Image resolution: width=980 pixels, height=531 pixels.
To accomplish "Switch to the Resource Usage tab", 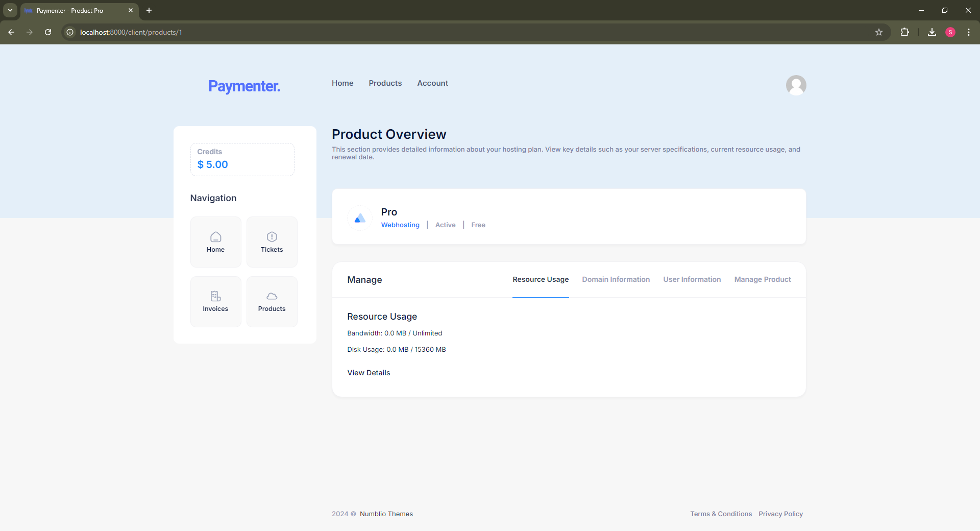I will click(x=541, y=279).
